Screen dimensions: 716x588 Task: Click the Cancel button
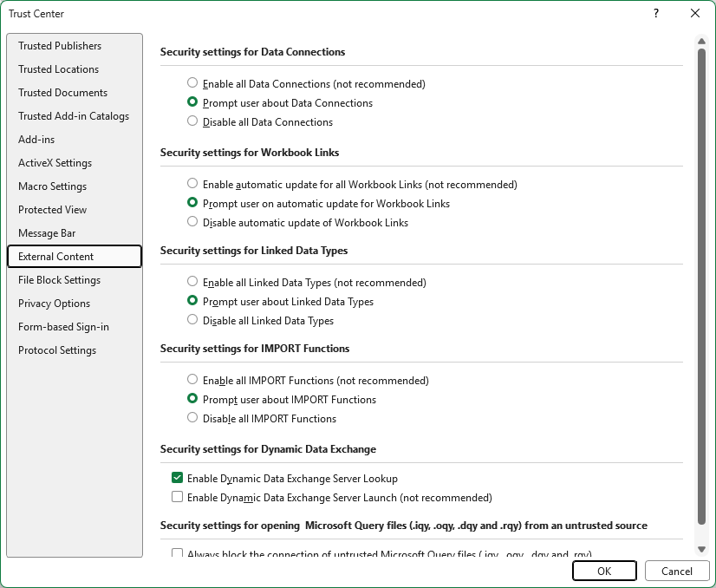pyautogui.click(x=677, y=571)
